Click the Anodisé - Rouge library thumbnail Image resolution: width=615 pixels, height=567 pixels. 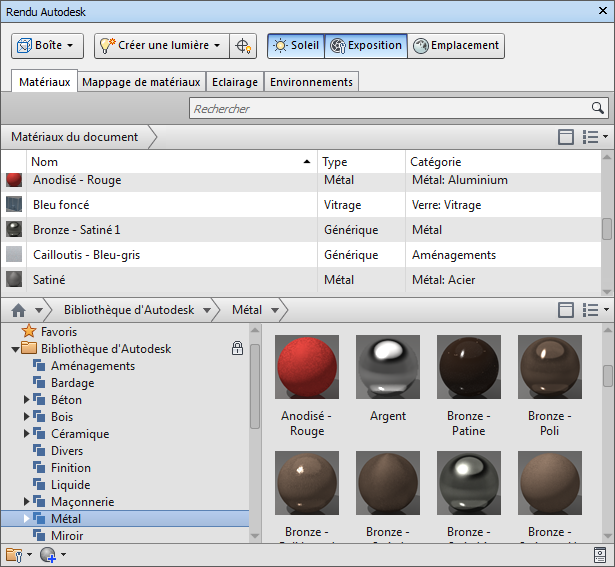[x=307, y=367]
